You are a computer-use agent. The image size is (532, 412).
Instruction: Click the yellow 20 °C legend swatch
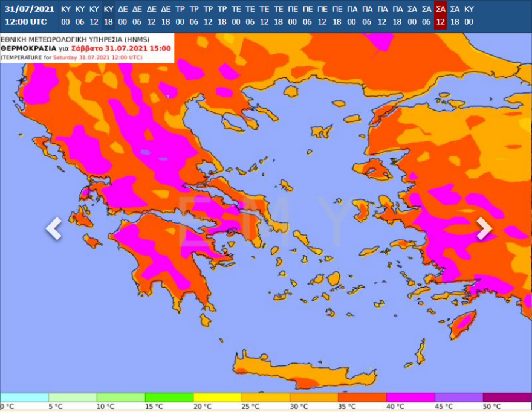(x=218, y=397)
